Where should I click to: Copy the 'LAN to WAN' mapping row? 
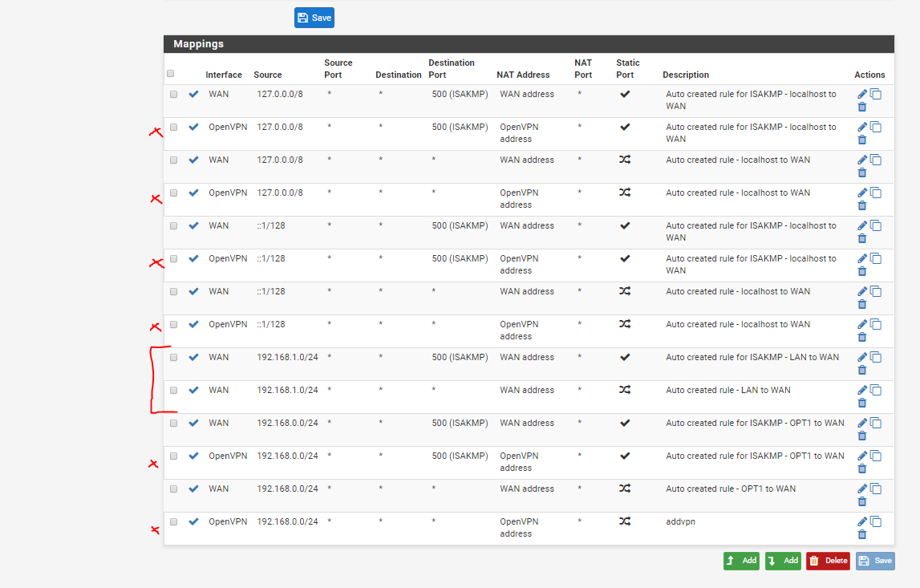click(x=876, y=390)
